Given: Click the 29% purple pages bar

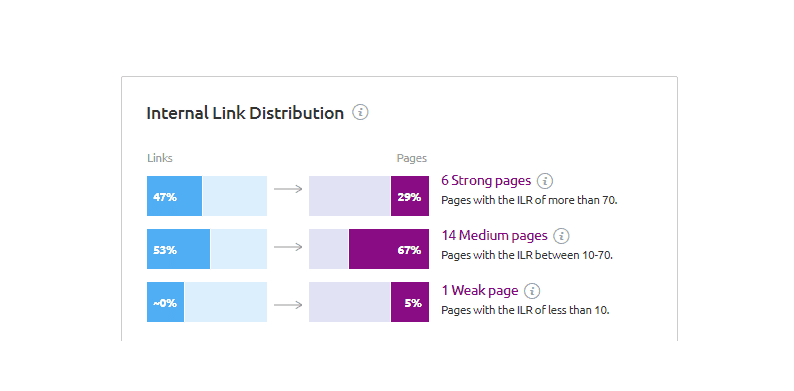Looking at the screenshot, I should point(410,196).
